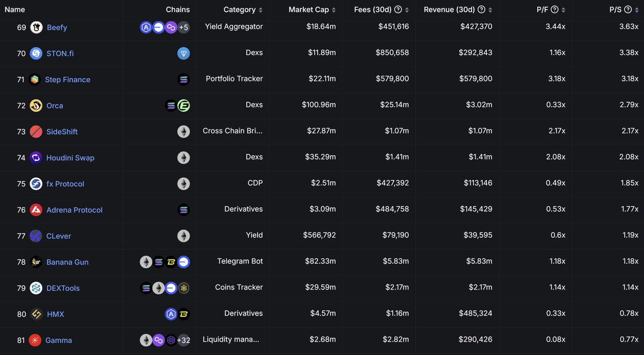Click the Beefy cow logo icon
Viewport: 644px width, 355px height.
36,27
